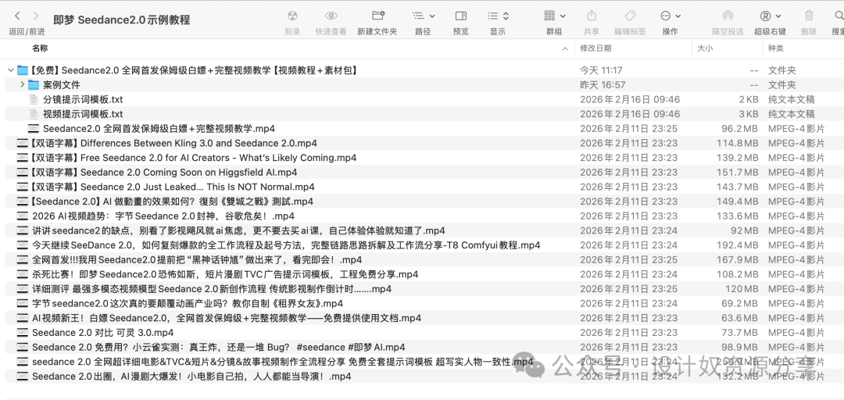Select 视频提示词模板.txt file icon

[33, 114]
